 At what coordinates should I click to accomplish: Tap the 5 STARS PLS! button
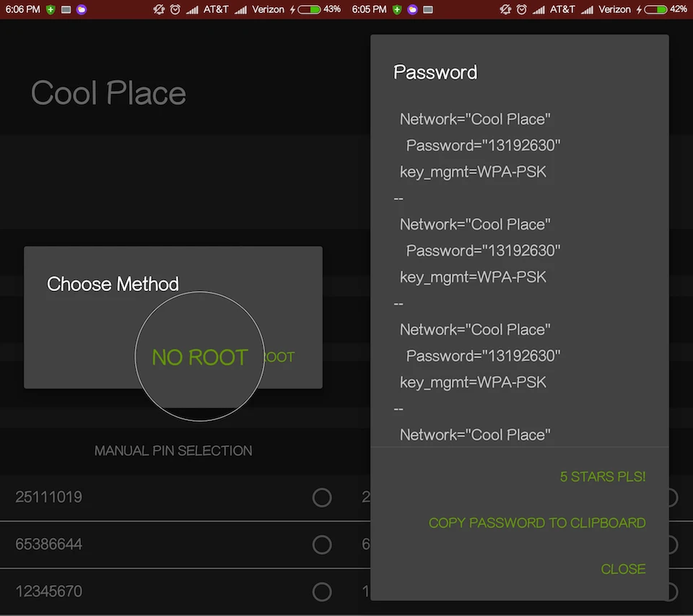(x=603, y=477)
